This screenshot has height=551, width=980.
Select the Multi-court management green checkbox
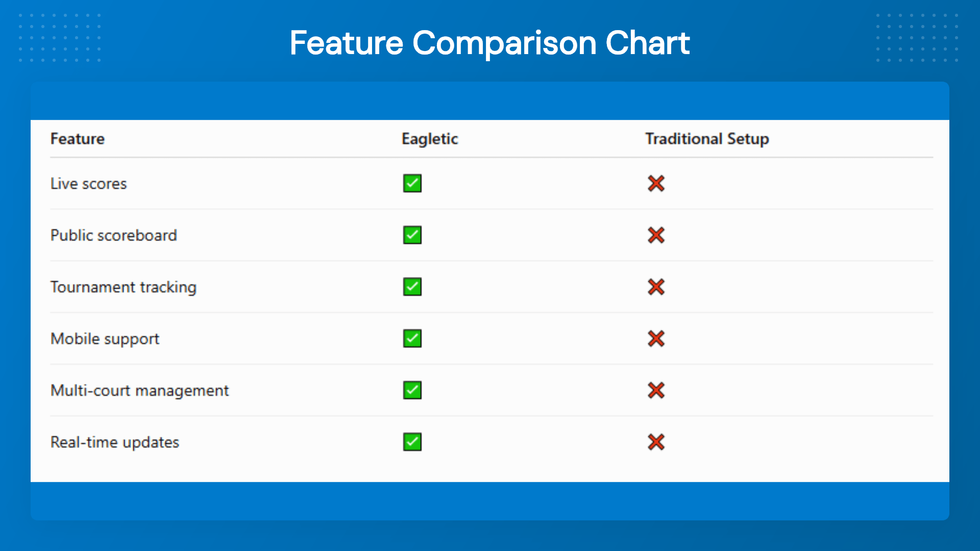[x=412, y=390]
